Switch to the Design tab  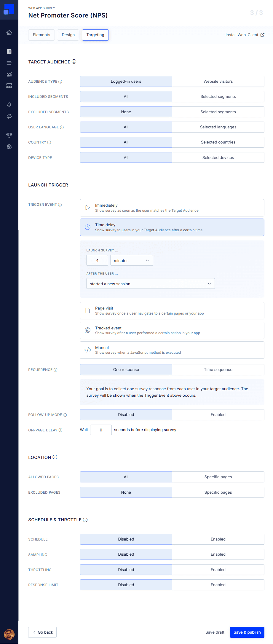click(x=68, y=35)
